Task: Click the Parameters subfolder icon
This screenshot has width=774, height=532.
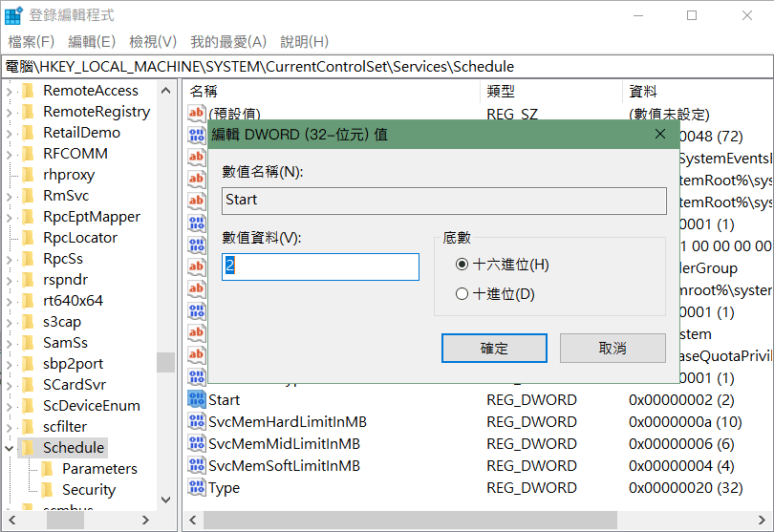Action: 48,469
